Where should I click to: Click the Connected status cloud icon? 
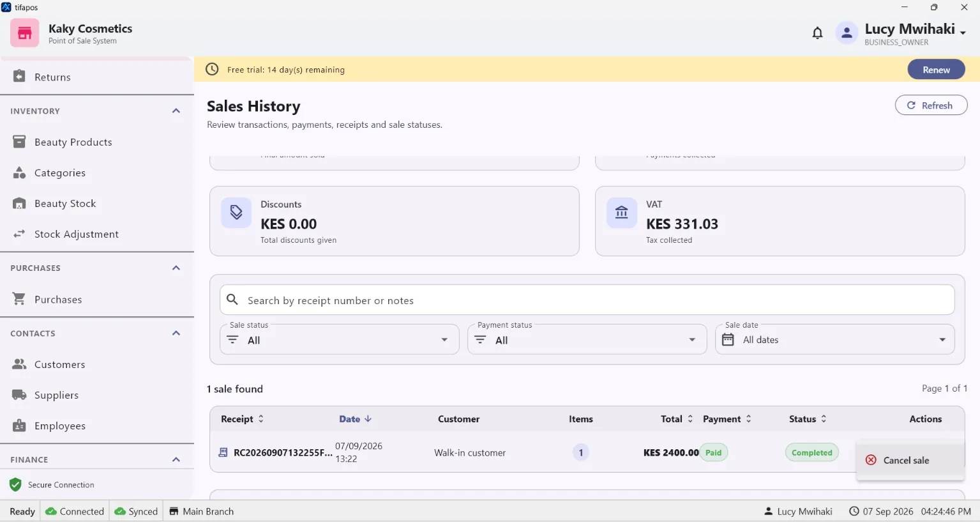[x=51, y=511]
